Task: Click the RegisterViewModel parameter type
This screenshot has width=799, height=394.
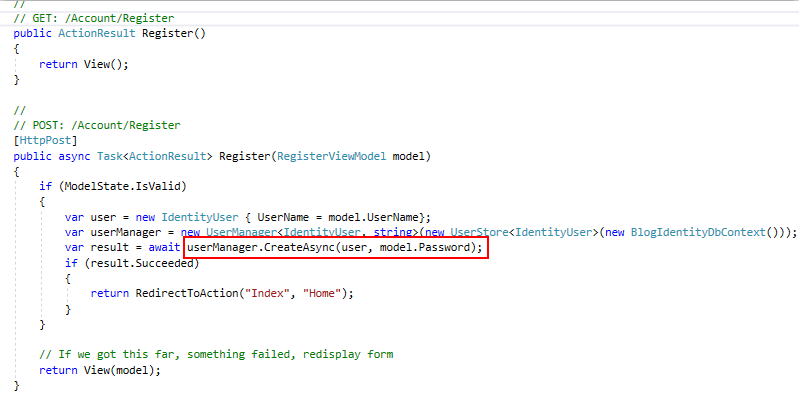Action: 332,156
